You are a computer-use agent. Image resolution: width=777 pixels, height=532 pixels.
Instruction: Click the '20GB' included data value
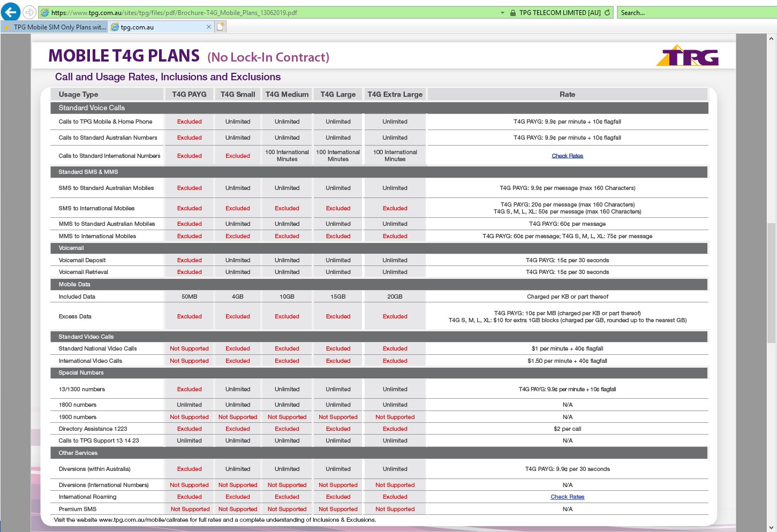pyautogui.click(x=395, y=297)
